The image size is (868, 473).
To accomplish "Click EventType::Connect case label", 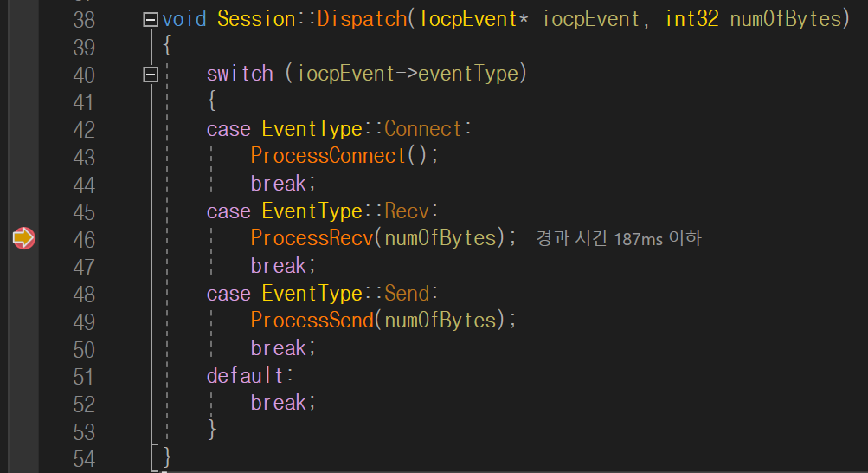I will click(366, 129).
